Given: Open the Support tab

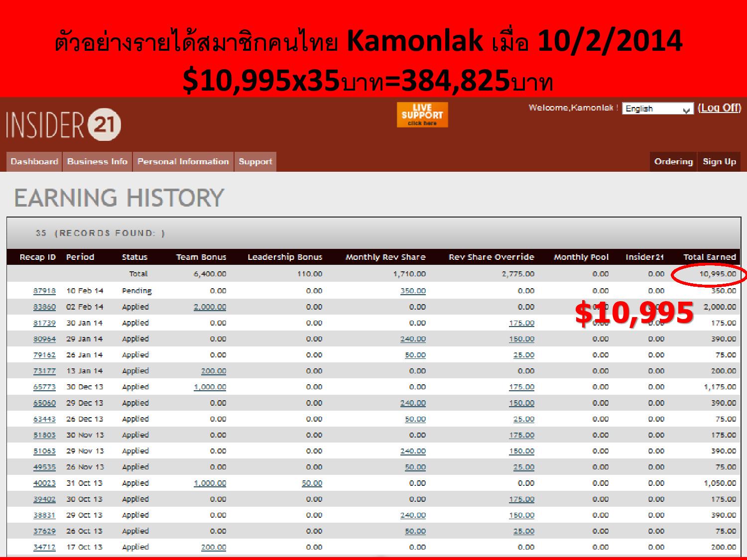Looking at the screenshot, I should coord(255,162).
